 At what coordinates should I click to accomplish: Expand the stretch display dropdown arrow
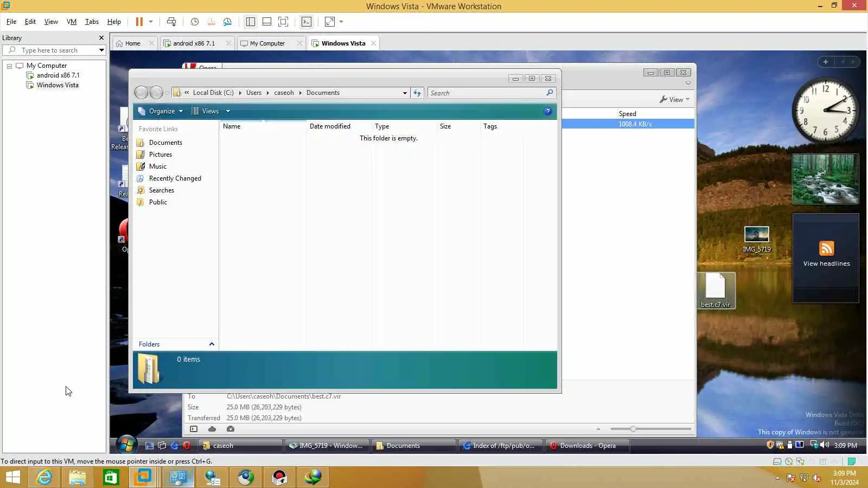pos(341,22)
